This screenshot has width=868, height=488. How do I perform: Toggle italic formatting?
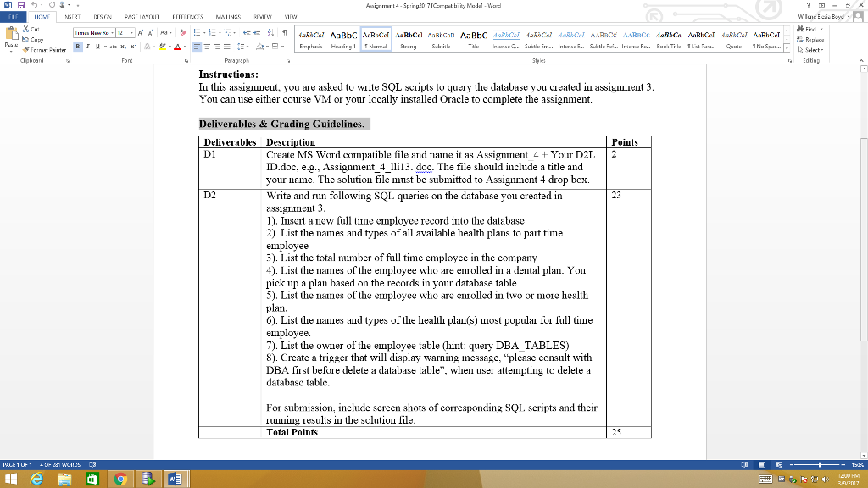88,46
